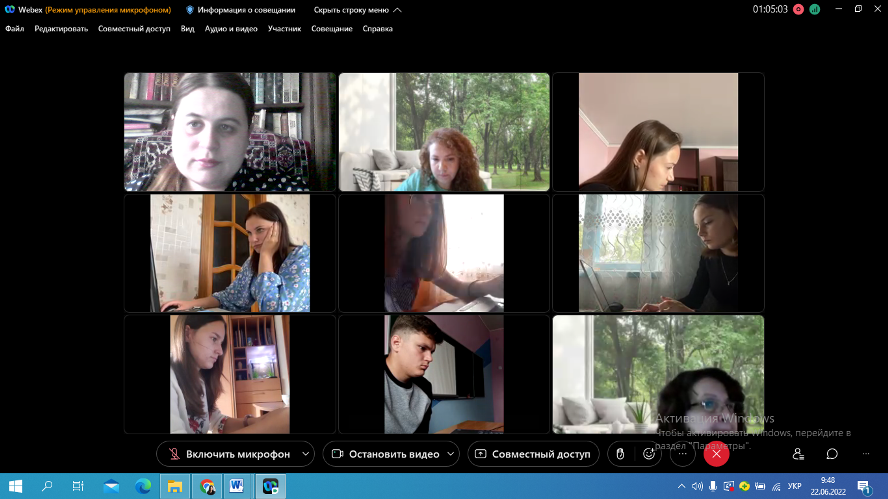
Task: Open Wi-Fi network tray icon
Action: (x=776, y=486)
